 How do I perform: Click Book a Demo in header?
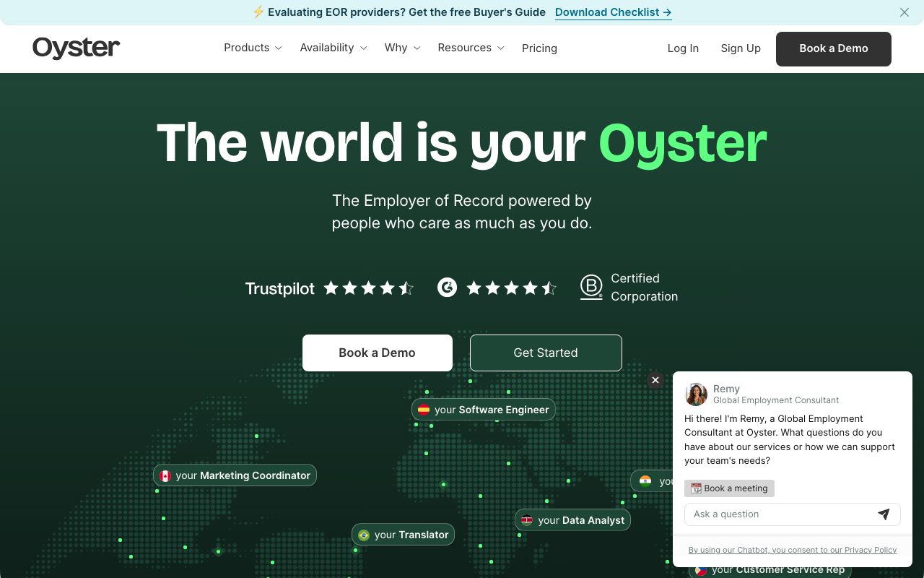point(834,48)
